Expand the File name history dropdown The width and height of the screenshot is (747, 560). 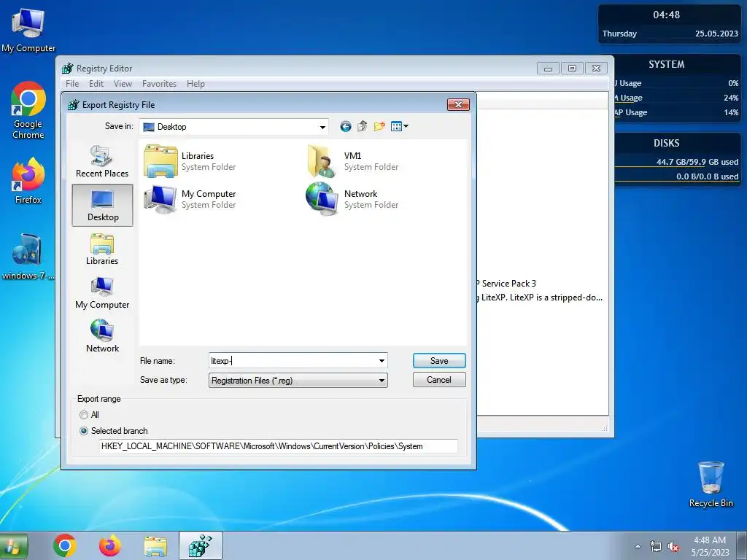pyautogui.click(x=382, y=361)
